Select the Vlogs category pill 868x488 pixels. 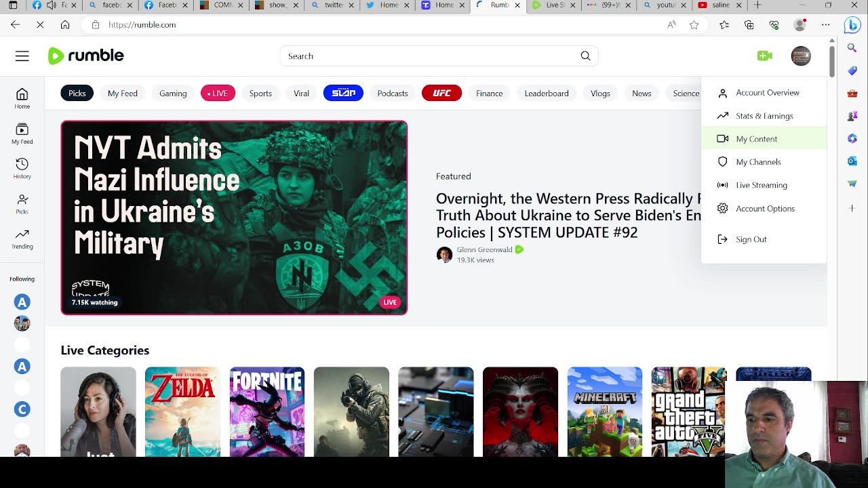[600, 94]
